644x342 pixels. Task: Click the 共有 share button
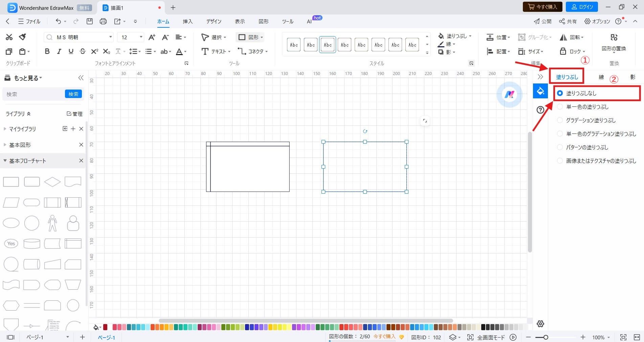click(568, 21)
